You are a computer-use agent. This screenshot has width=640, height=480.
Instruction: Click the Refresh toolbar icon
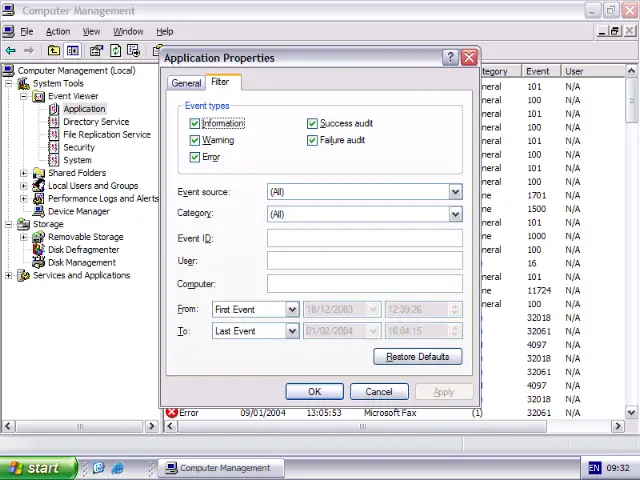pyautogui.click(x=116, y=51)
